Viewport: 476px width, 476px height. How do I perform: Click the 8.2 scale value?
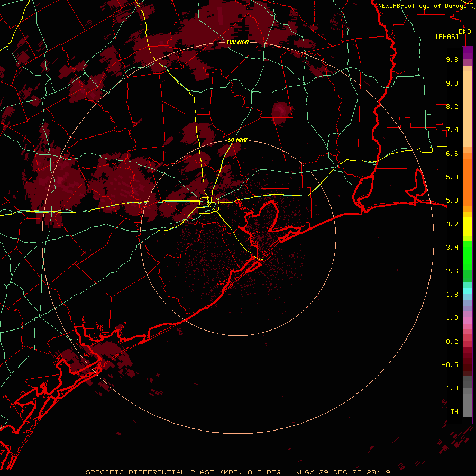(452, 106)
